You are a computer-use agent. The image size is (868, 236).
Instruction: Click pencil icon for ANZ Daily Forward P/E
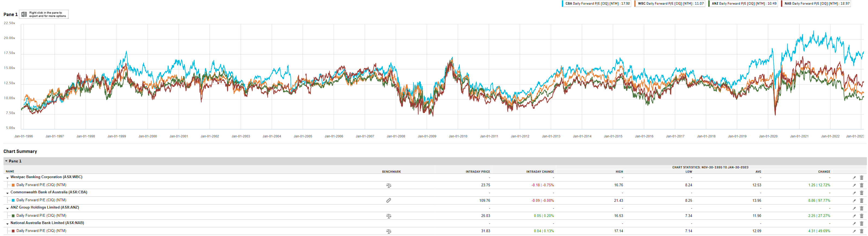(x=854, y=216)
